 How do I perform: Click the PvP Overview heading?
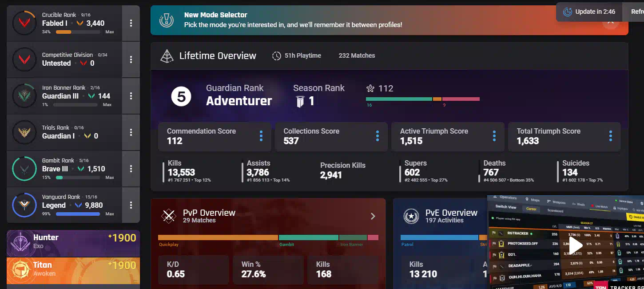(209, 213)
